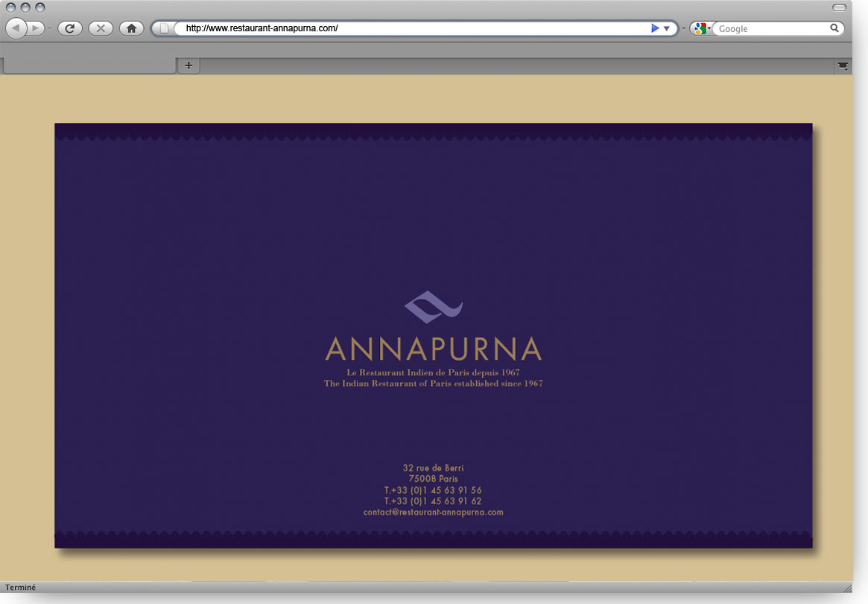Click the page icon beside the URL
The image size is (868, 604).
pyautogui.click(x=164, y=28)
